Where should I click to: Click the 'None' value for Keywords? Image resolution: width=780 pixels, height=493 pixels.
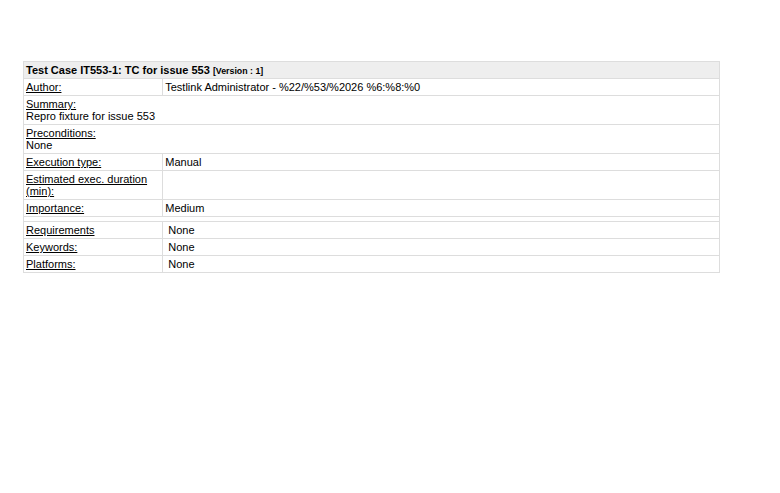coord(181,247)
